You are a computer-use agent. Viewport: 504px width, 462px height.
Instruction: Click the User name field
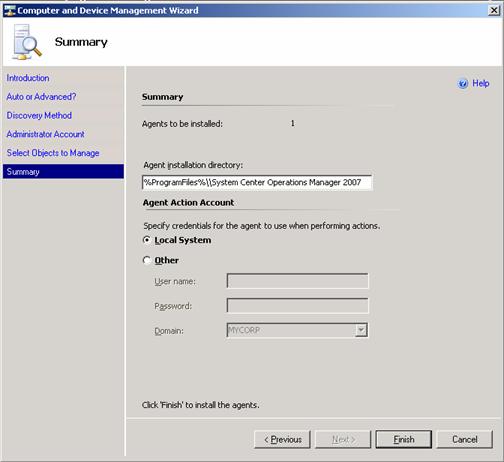pos(298,281)
